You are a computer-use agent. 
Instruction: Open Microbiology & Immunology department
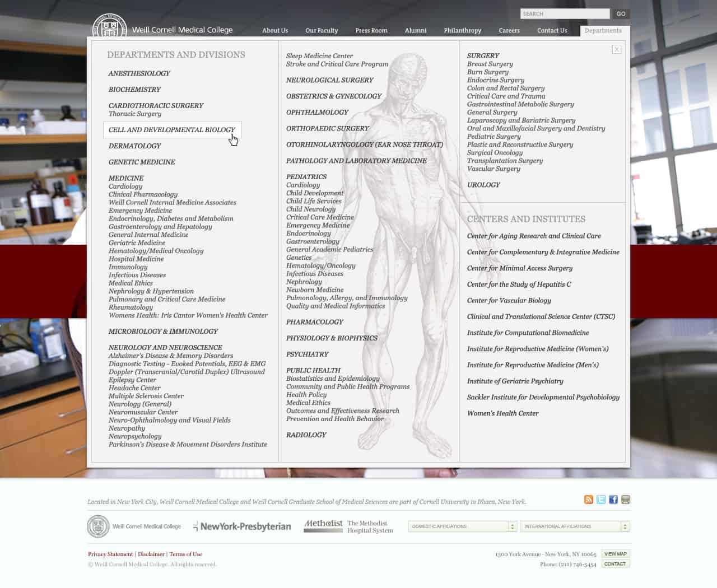tap(163, 332)
